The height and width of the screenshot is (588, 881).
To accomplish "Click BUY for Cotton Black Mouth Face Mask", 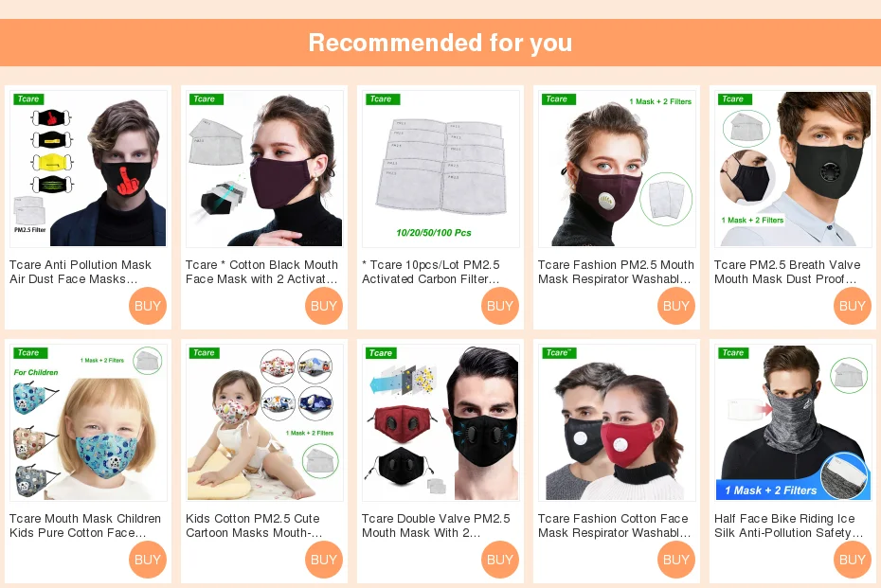I will (324, 306).
